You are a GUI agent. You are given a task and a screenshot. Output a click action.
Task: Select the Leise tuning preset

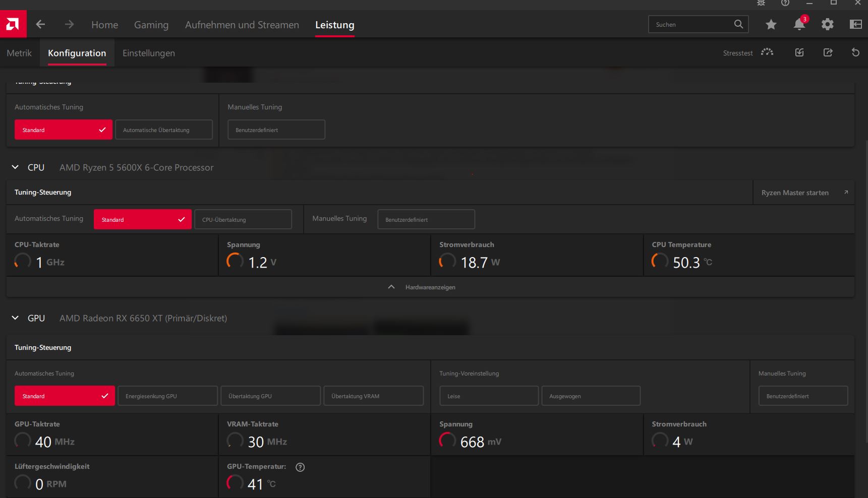(489, 396)
